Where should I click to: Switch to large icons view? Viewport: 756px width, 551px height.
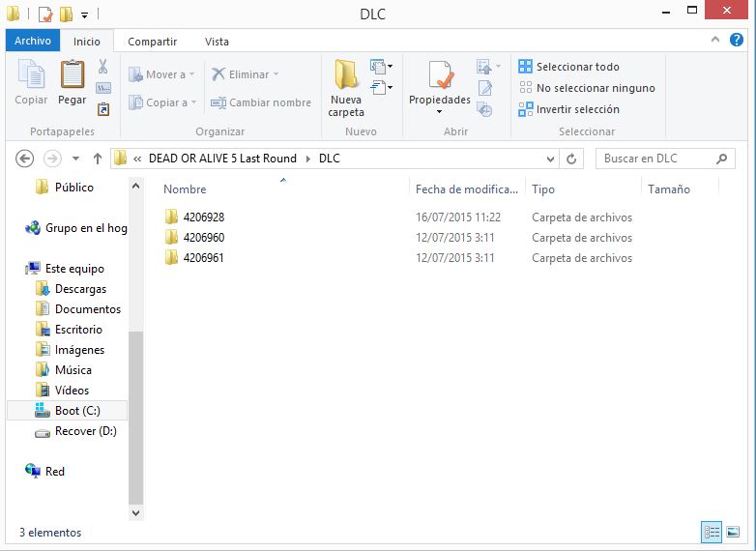(x=734, y=532)
